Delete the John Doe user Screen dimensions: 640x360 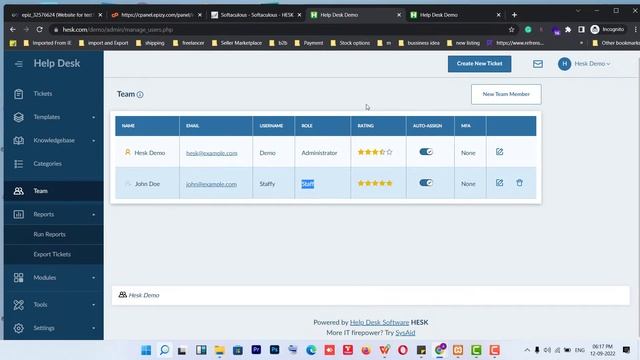point(519,183)
